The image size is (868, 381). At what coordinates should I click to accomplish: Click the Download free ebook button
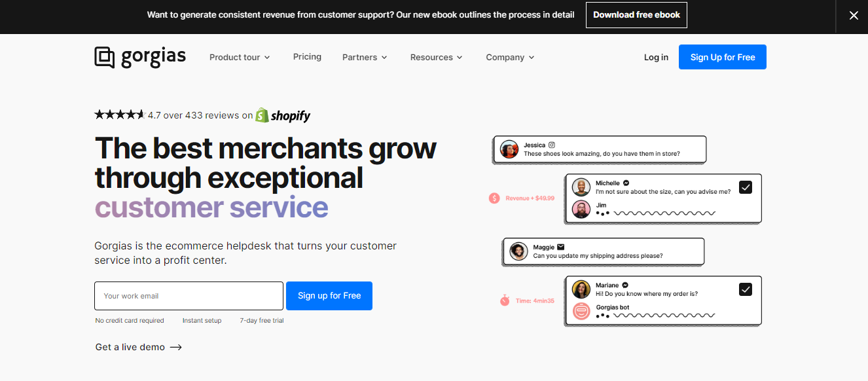pyautogui.click(x=636, y=15)
